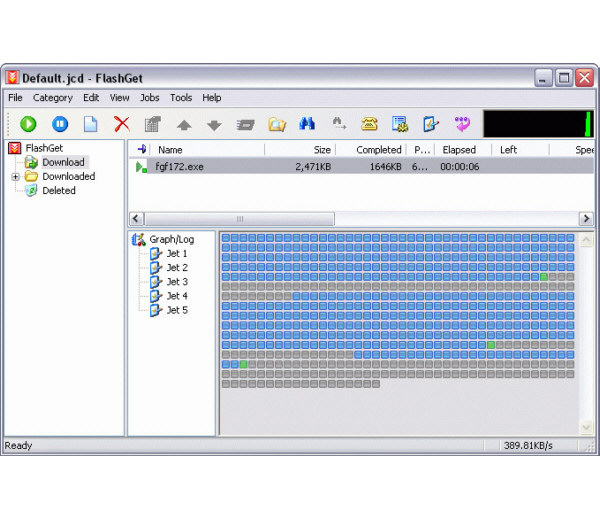Image resolution: width=600 pixels, height=520 pixels.
Task: Click the binoculars Find icon
Action: 307,124
